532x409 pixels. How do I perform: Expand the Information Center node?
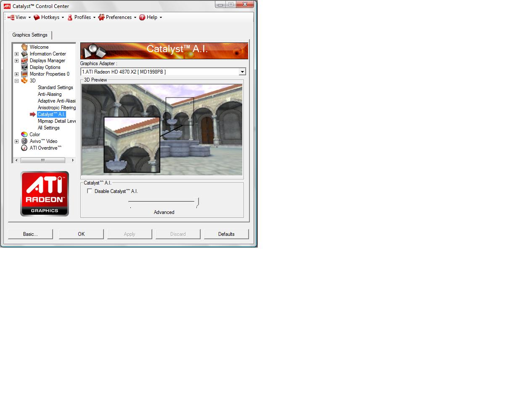pos(16,54)
